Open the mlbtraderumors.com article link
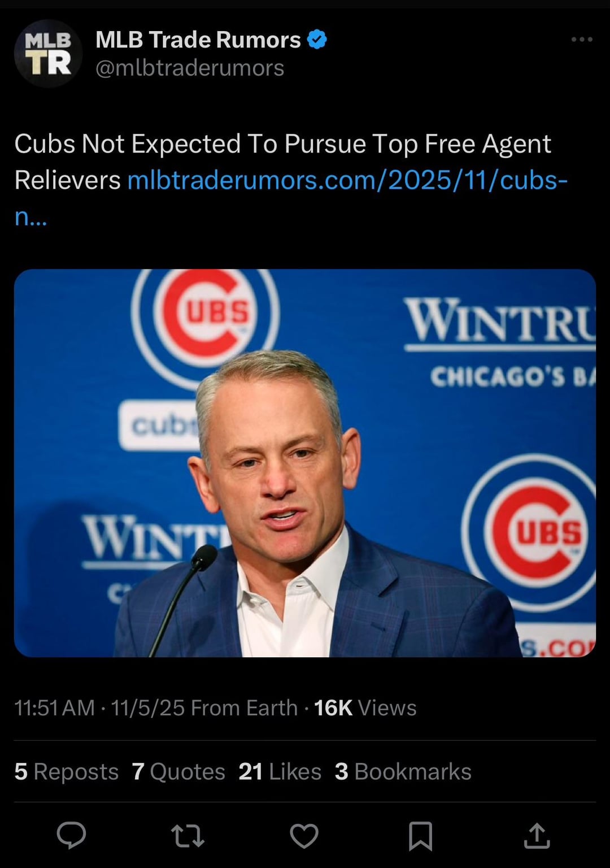The height and width of the screenshot is (868, 610). 347,181
